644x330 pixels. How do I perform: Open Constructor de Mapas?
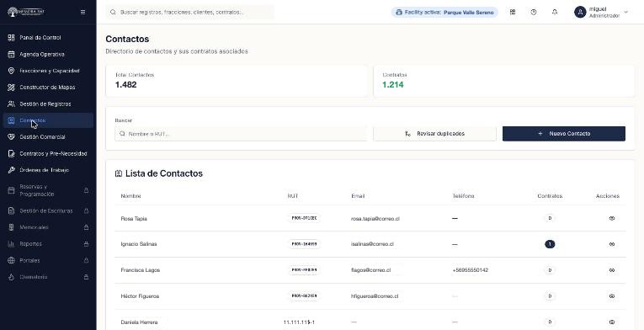click(48, 87)
